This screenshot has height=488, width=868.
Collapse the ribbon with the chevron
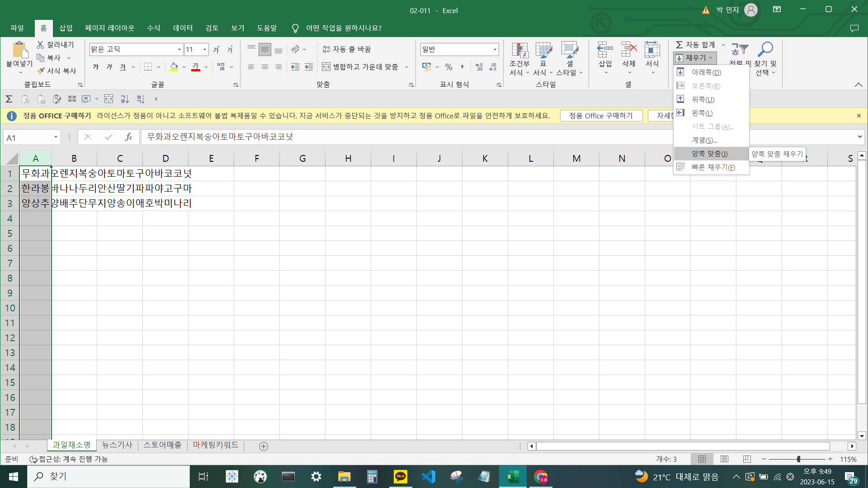click(859, 85)
